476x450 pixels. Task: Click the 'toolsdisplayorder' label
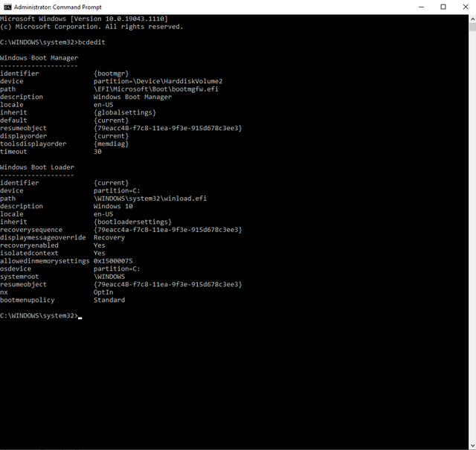(33, 144)
